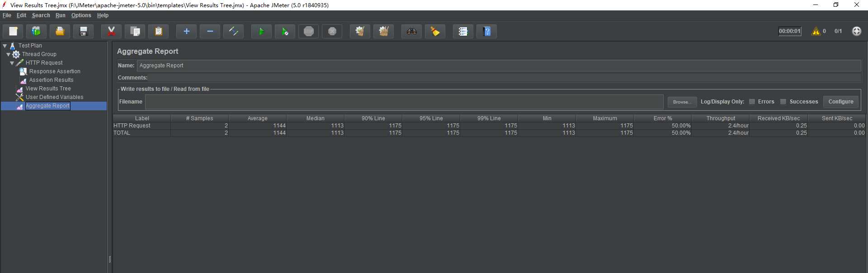Click the New test plan icon
This screenshot has width=868, height=273.
(x=13, y=31)
